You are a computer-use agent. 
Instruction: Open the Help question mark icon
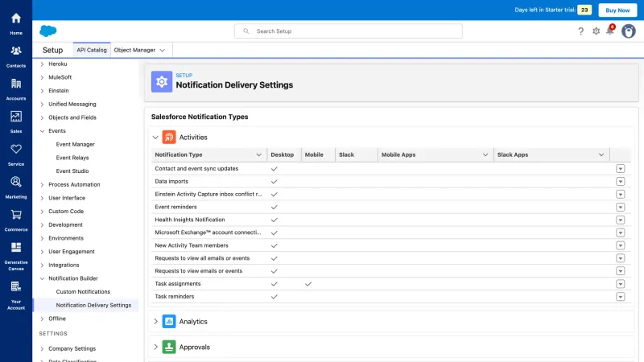[x=580, y=31]
